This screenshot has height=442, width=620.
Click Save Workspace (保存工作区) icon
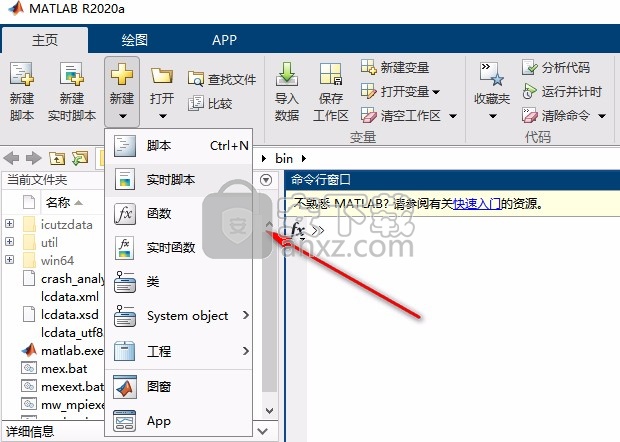[331, 74]
